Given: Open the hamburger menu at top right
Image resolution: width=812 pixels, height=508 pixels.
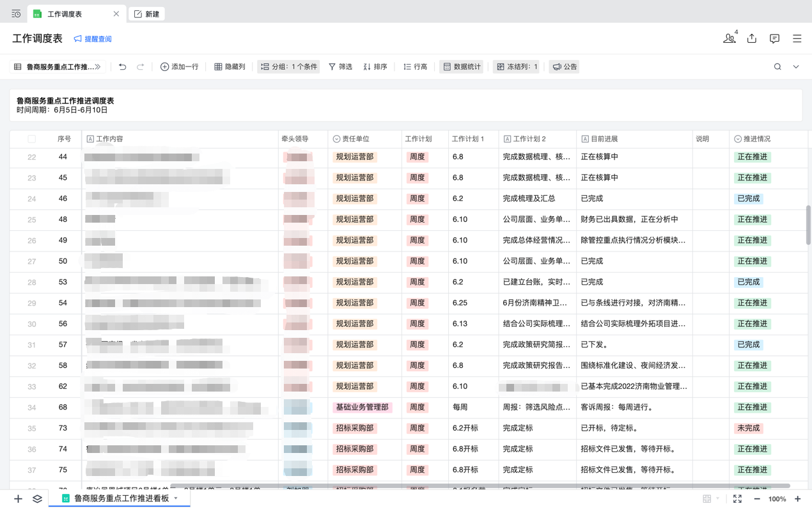Looking at the screenshot, I should (x=797, y=39).
